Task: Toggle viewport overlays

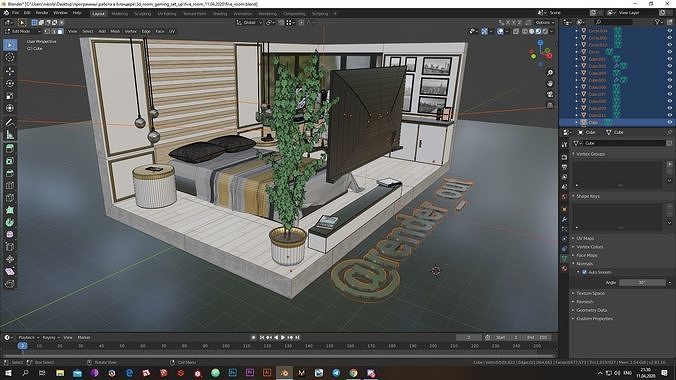Action: click(500, 31)
